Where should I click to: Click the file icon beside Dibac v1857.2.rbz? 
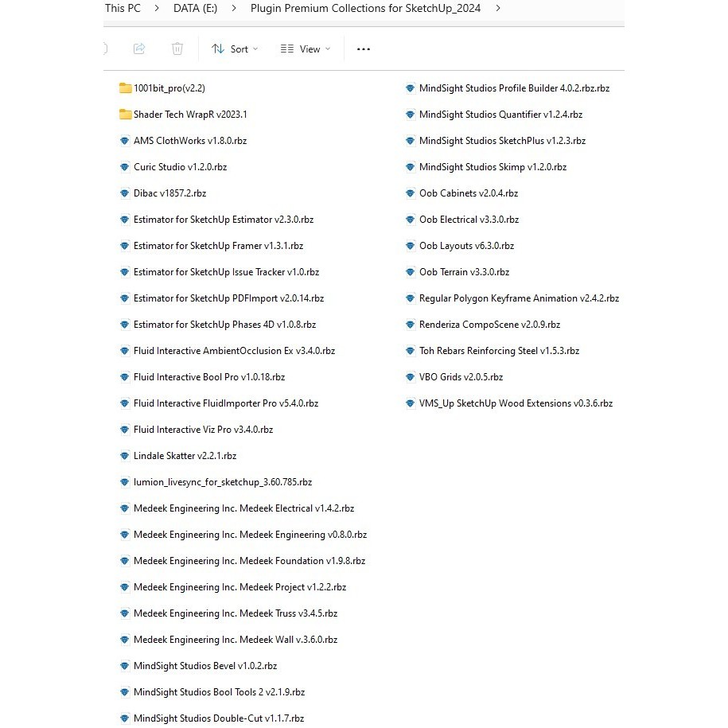125,193
